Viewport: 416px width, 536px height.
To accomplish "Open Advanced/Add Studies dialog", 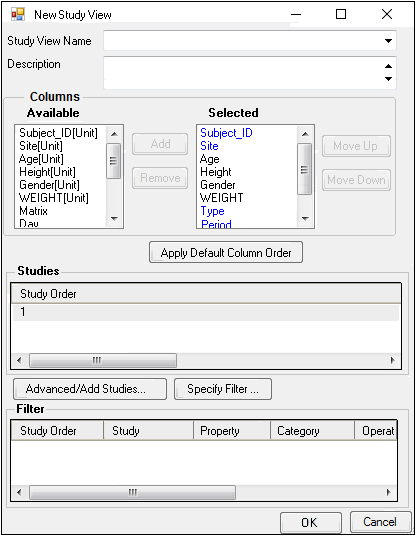I will [90, 389].
